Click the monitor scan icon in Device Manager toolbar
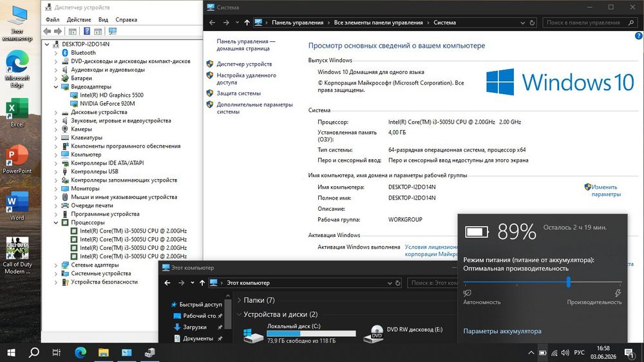644x362 pixels. [x=113, y=31]
